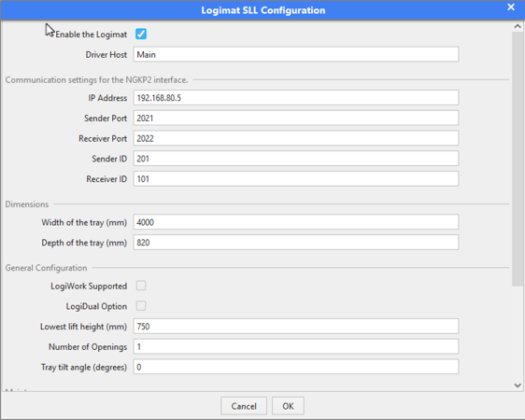
Task: Click the Lowest lift height field
Action: [x=296, y=327]
